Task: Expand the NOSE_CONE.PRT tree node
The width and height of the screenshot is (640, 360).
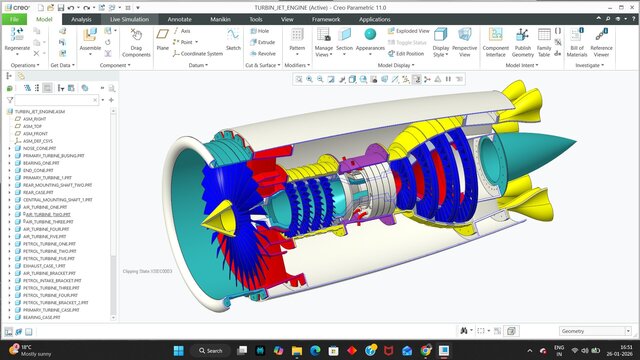Action: coord(9,149)
